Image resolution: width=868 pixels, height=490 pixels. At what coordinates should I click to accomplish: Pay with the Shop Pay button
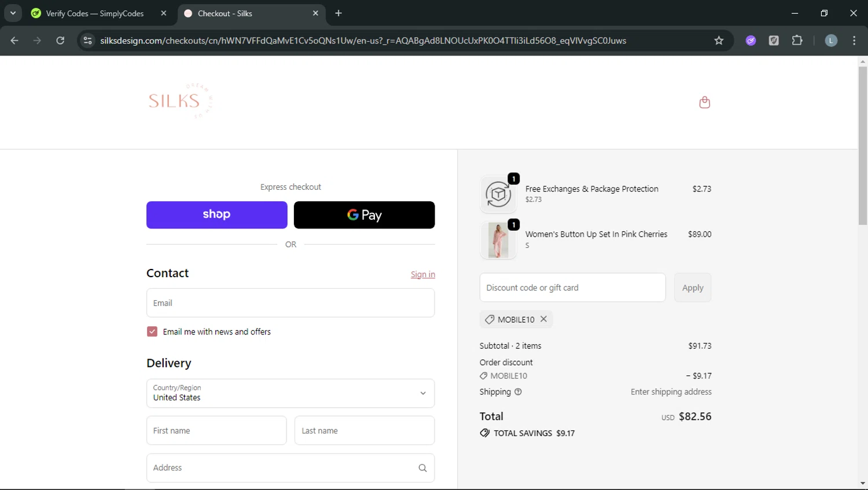coord(217,215)
